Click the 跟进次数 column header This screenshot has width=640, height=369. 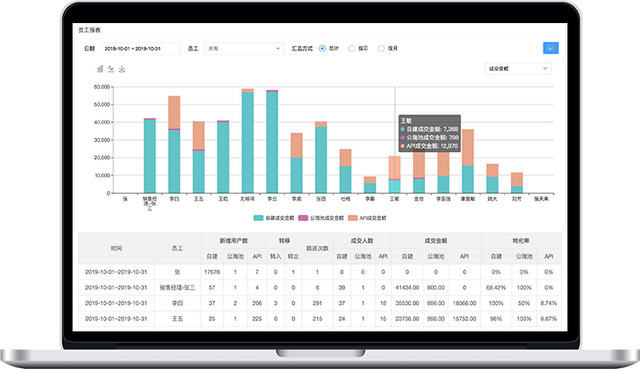(318, 248)
